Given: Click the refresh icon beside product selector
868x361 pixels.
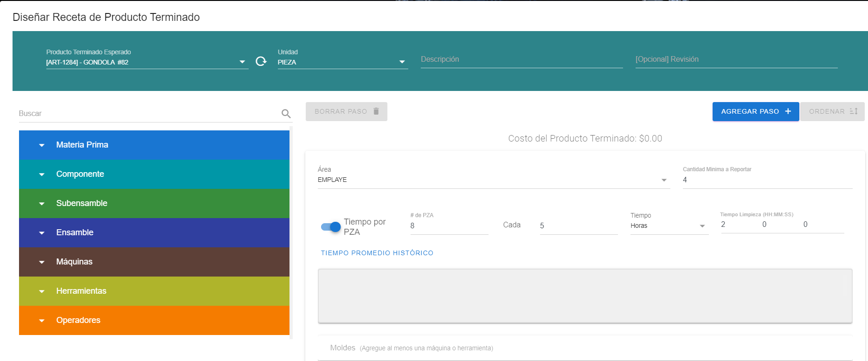Looking at the screenshot, I should point(261,61).
